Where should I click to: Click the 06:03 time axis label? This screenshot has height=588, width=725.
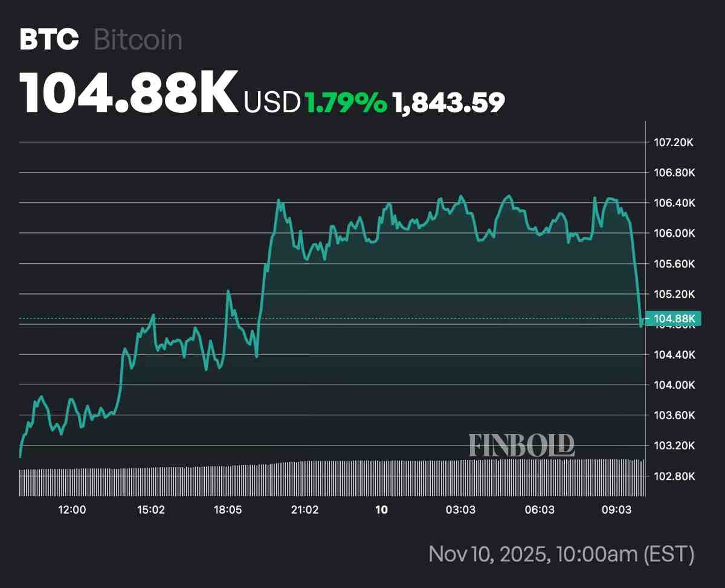click(539, 510)
